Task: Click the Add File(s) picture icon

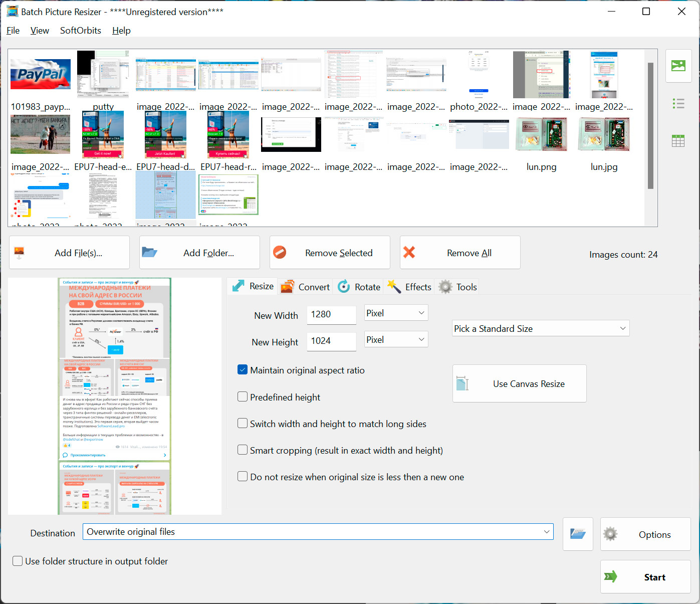Action: (19, 253)
